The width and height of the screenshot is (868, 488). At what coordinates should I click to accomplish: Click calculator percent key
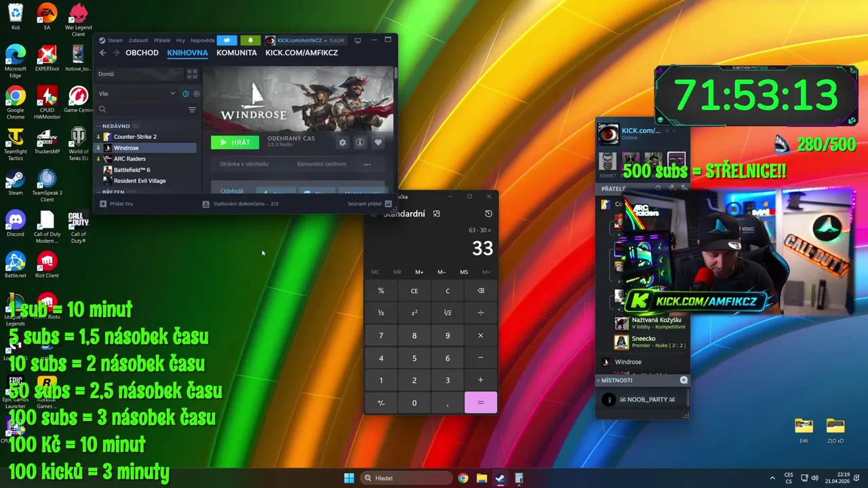coord(381,291)
